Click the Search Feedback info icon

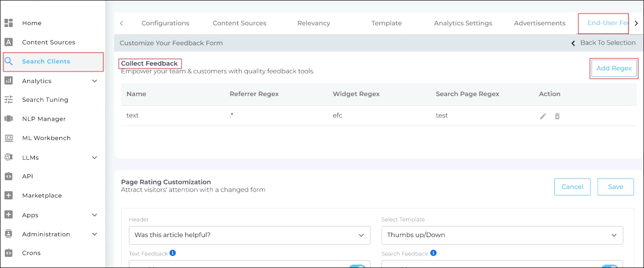[434, 253]
